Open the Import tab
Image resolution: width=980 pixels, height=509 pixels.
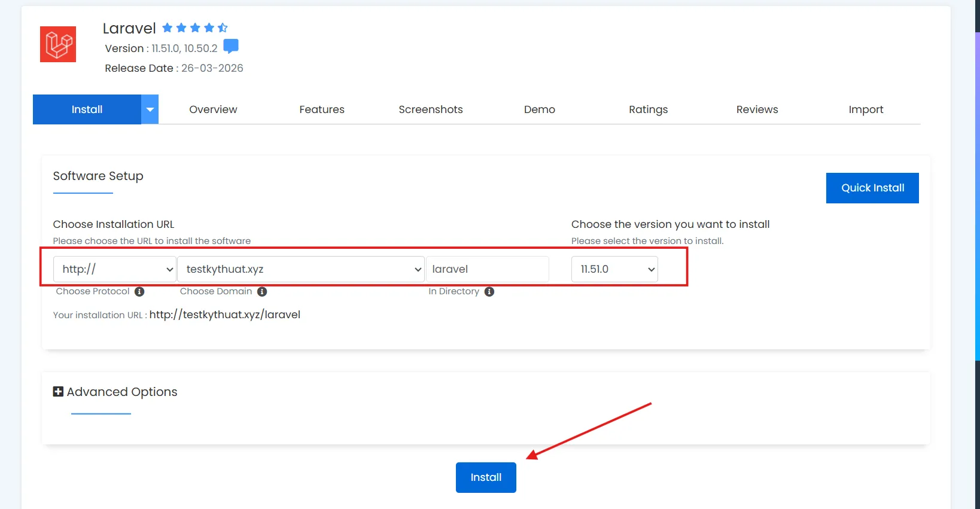tap(866, 109)
